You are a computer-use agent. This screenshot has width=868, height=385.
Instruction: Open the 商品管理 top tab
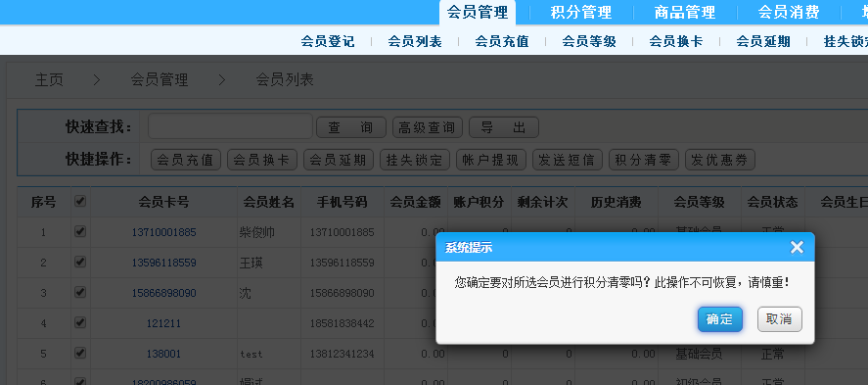pyautogui.click(x=685, y=12)
